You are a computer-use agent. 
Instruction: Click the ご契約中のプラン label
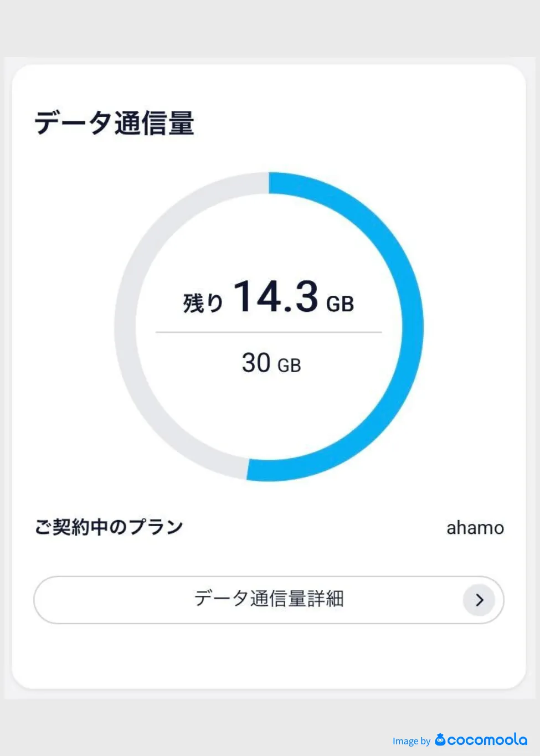click(x=109, y=527)
